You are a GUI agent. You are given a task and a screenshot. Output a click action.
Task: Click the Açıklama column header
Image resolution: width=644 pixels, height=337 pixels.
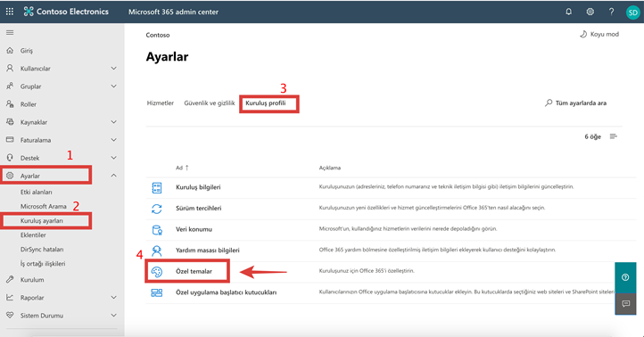[x=330, y=168]
